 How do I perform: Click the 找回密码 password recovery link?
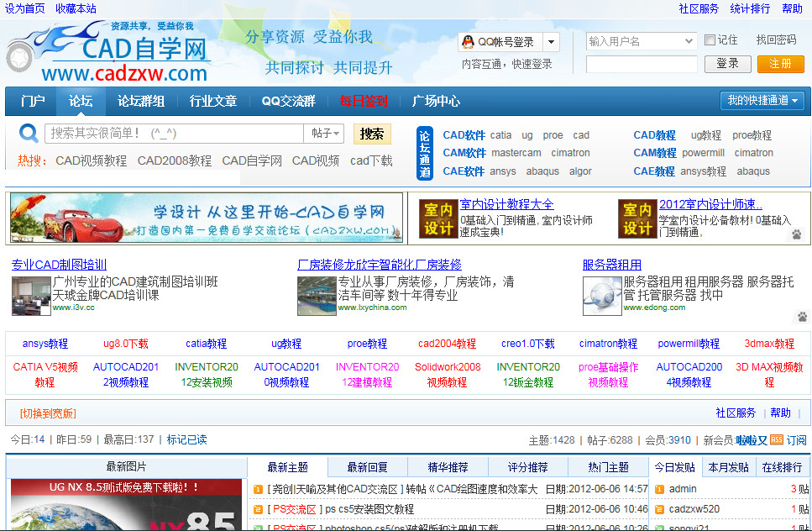point(778,40)
